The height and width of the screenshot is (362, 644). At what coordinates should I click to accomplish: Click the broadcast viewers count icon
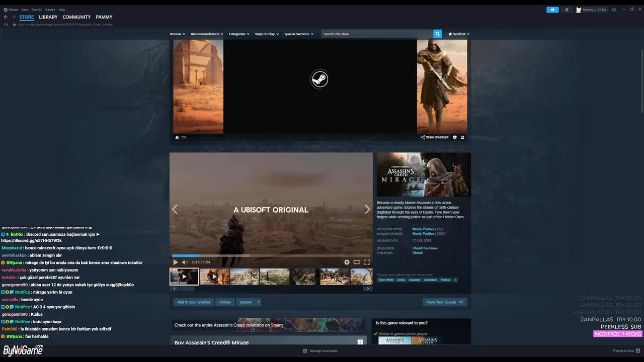coord(177,137)
